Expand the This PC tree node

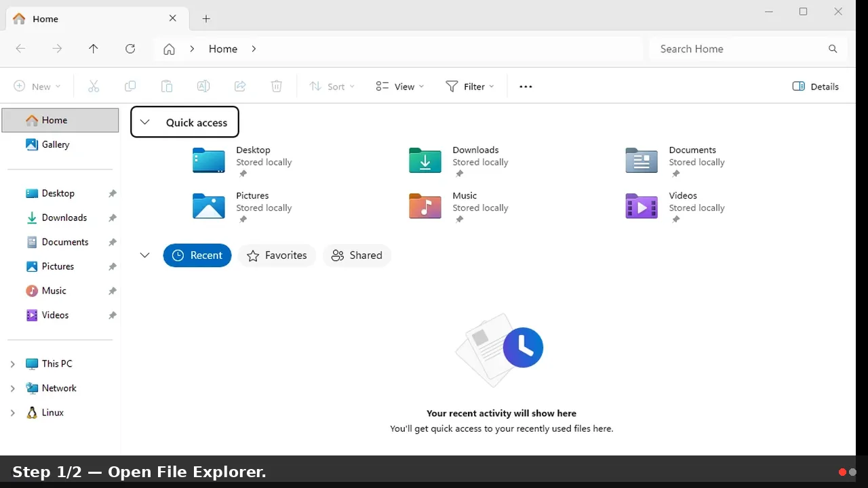click(12, 364)
